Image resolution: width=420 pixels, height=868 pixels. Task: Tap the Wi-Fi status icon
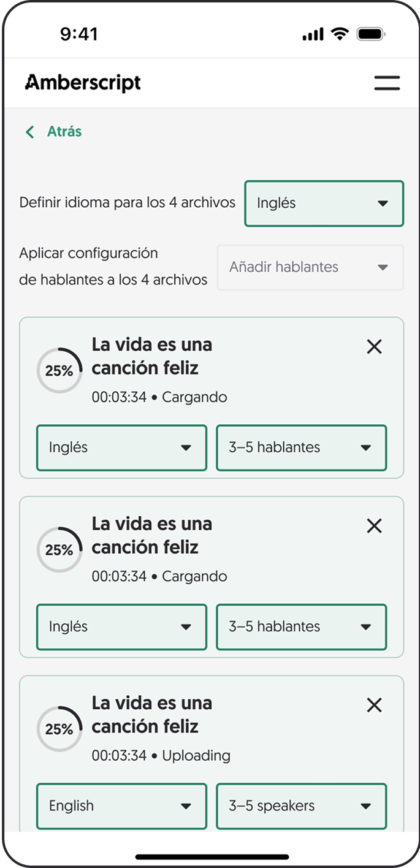point(339,34)
